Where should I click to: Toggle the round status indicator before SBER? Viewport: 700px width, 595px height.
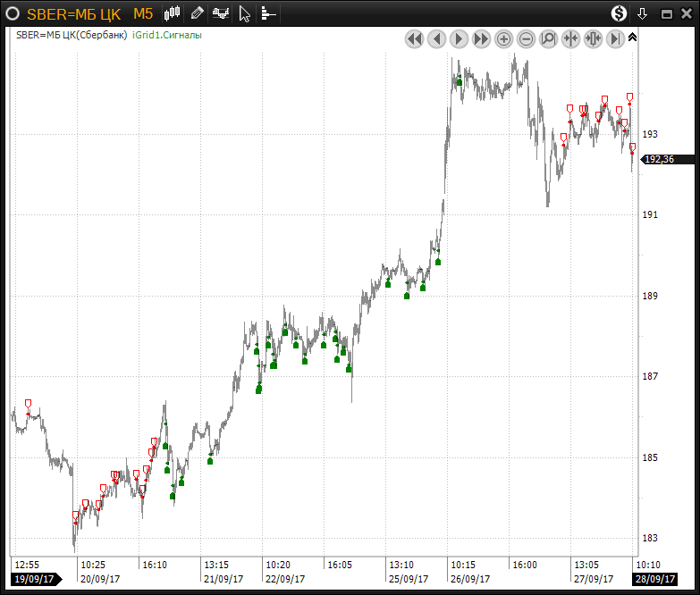[13, 13]
